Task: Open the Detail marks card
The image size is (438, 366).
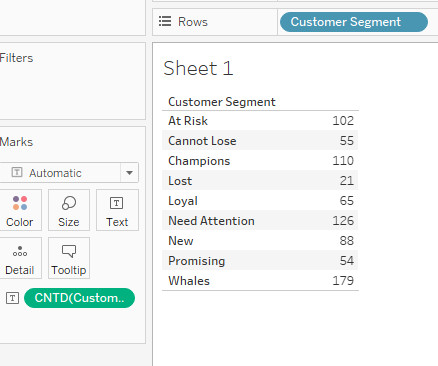Action: pos(20,258)
